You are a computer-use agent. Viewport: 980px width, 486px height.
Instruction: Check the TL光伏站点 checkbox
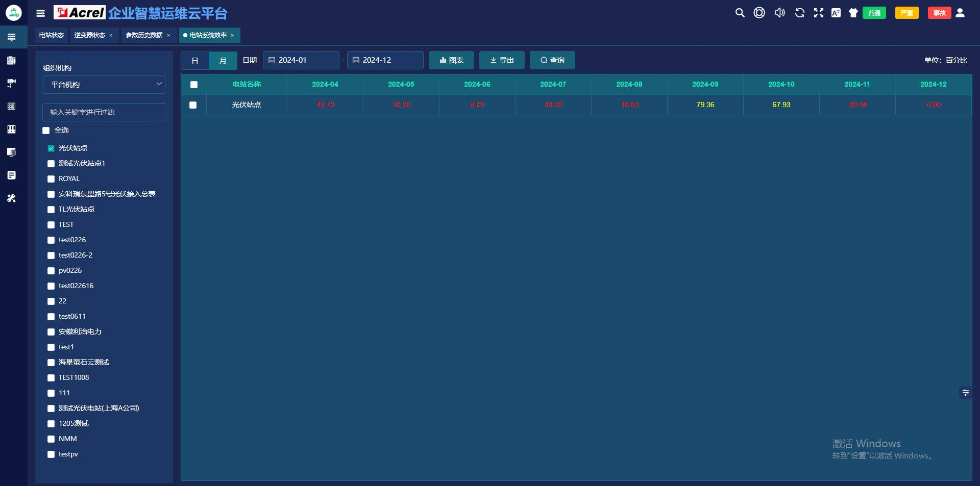(51, 210)
